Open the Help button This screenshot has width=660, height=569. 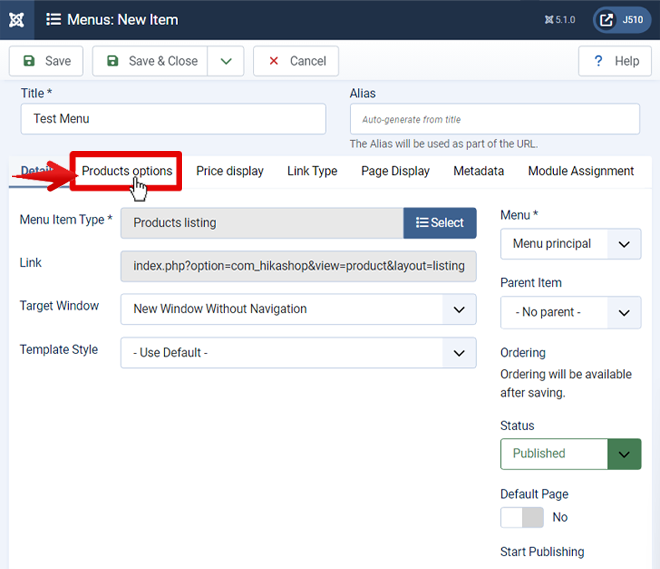tap(615, 61)
